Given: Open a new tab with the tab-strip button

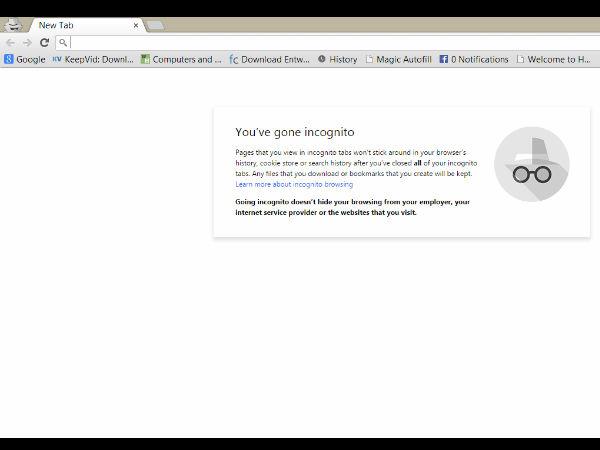Looking at the screenshot, I should point(155,25).
